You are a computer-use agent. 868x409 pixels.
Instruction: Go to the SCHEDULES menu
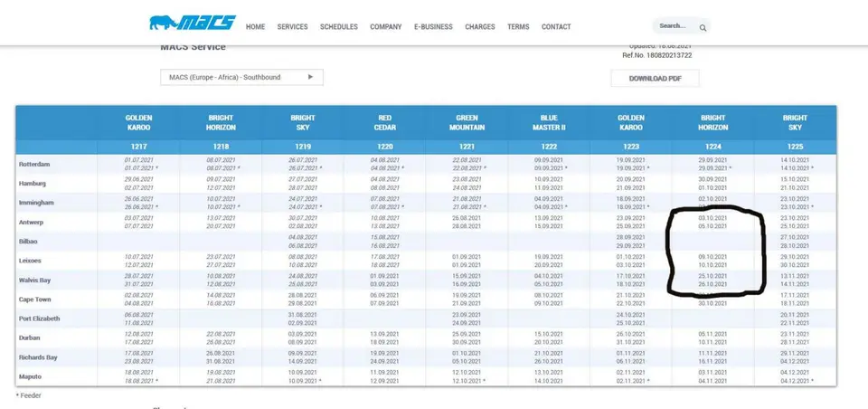[x=339, y=26]
